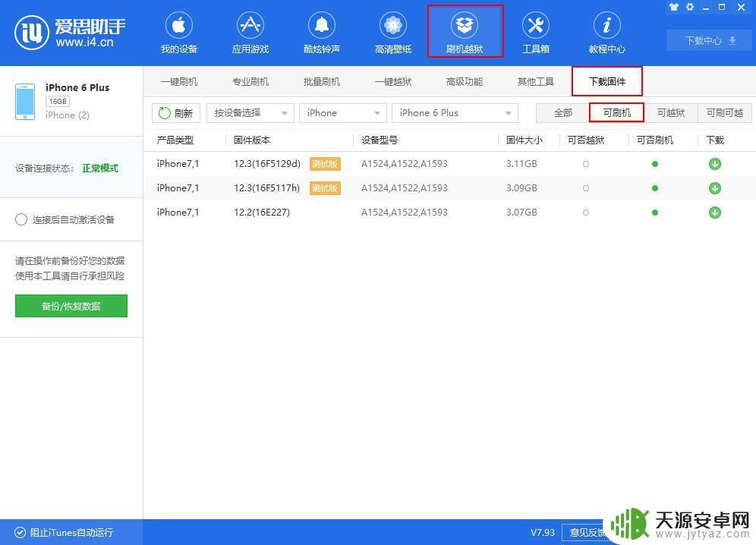Switch to 下载固件 tab
This screenshot has height=545, width=756.
pos(607,81)
